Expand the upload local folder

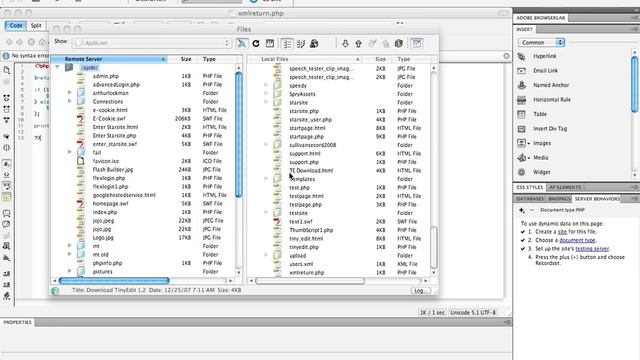(266, 255)
